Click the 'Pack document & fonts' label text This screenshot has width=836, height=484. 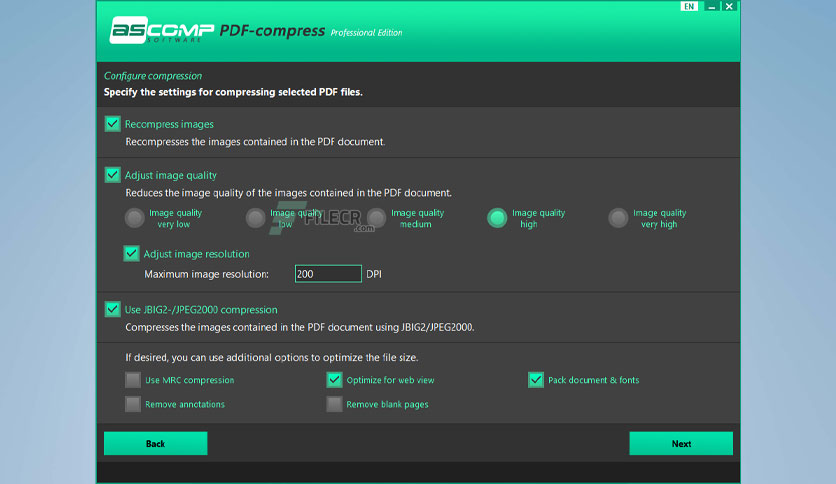593,380
